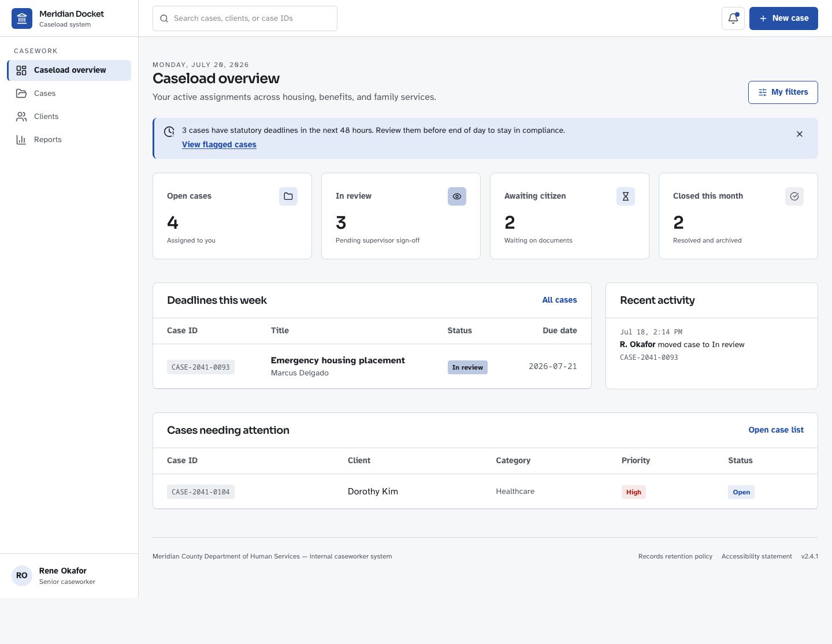Click the In review eye icon

[457, 196]
